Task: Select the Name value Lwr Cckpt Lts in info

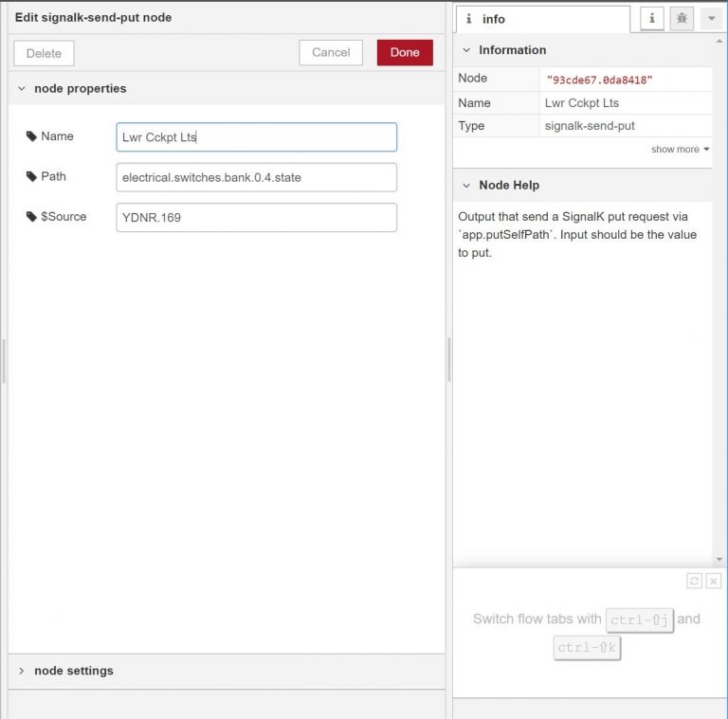Action: 582,103
